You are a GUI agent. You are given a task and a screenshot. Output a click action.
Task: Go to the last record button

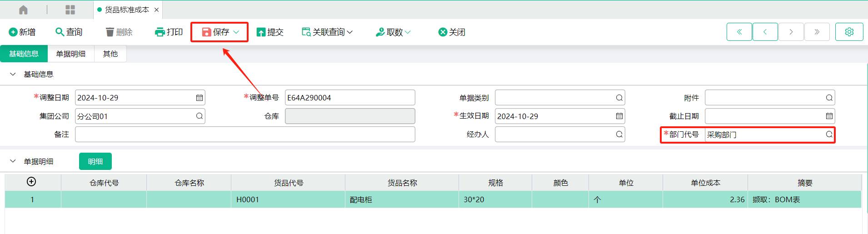(817, 32)
